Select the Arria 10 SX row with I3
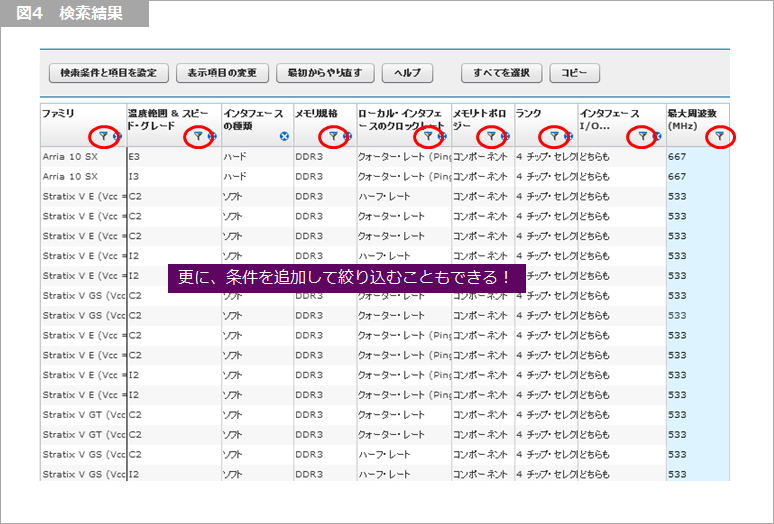The width and height of the screenshot is (774, 524). click(385, 176)
